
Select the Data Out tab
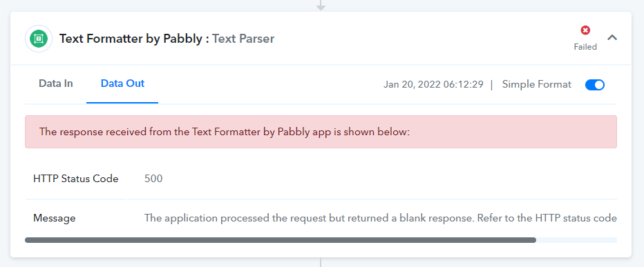coord(122,83)
